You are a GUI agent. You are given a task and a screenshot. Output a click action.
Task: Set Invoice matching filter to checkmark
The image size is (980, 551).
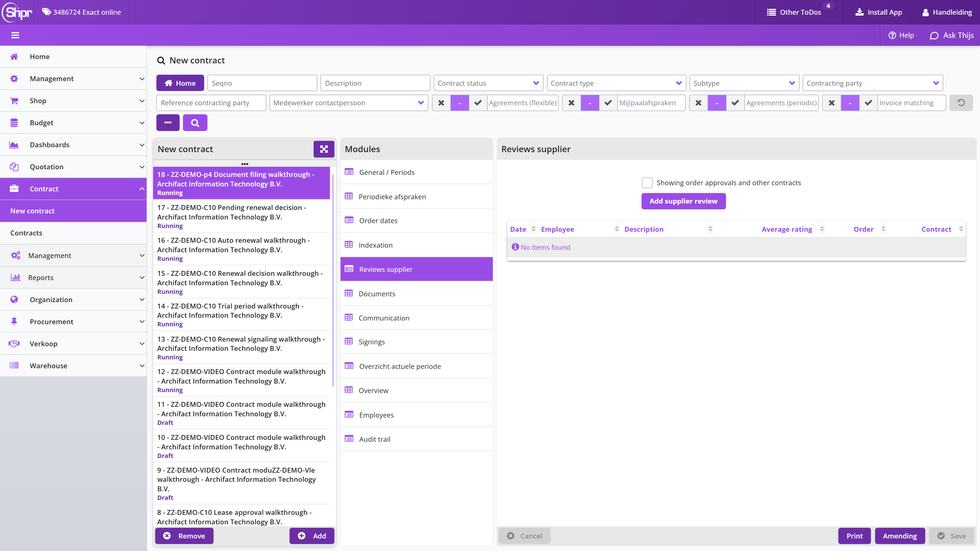pos(868,103)
